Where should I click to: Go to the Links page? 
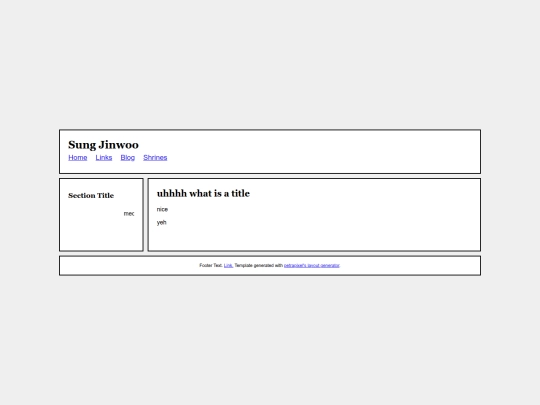point(104,157)
